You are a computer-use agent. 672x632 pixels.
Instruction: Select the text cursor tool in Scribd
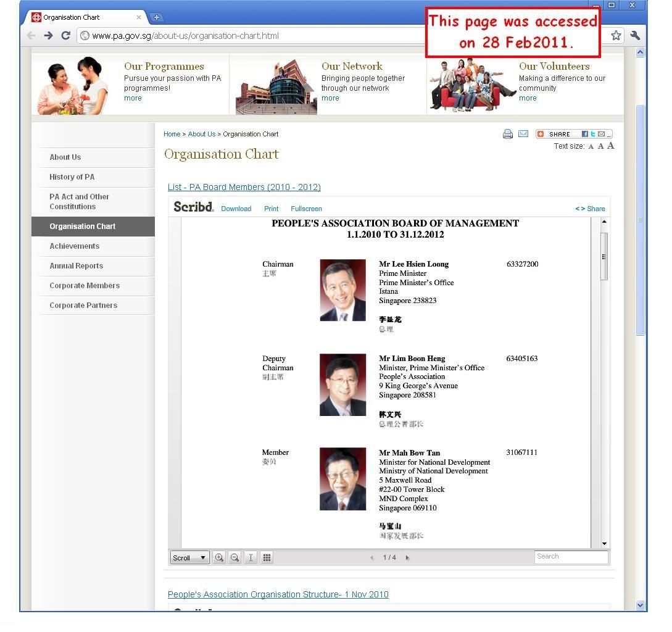click(x=251, y=557)
